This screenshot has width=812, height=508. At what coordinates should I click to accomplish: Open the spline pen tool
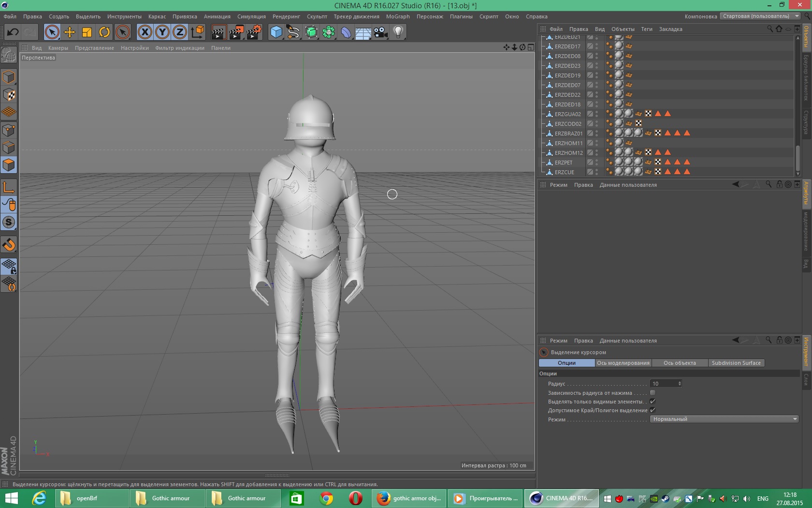(x=293, y=32)
